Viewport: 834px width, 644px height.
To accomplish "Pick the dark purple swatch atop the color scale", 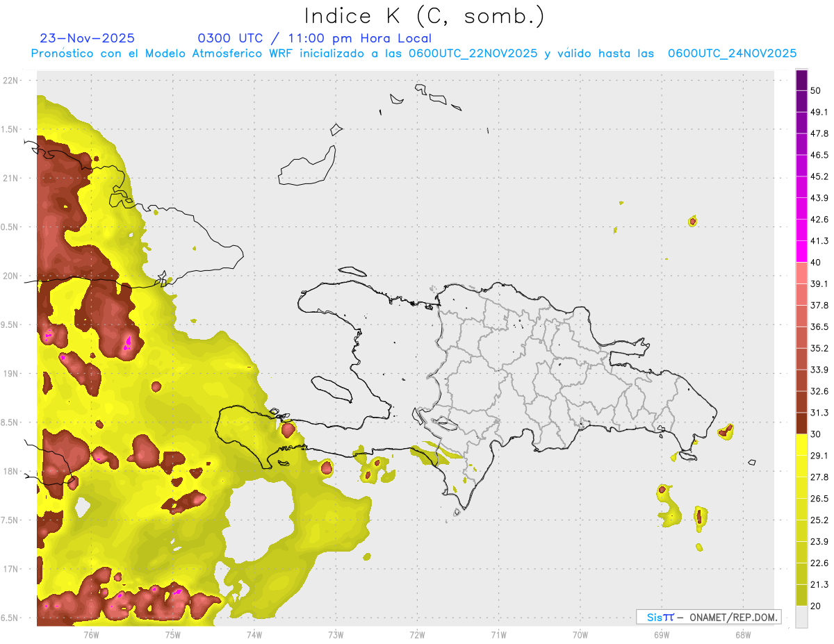I will (801, 81).
